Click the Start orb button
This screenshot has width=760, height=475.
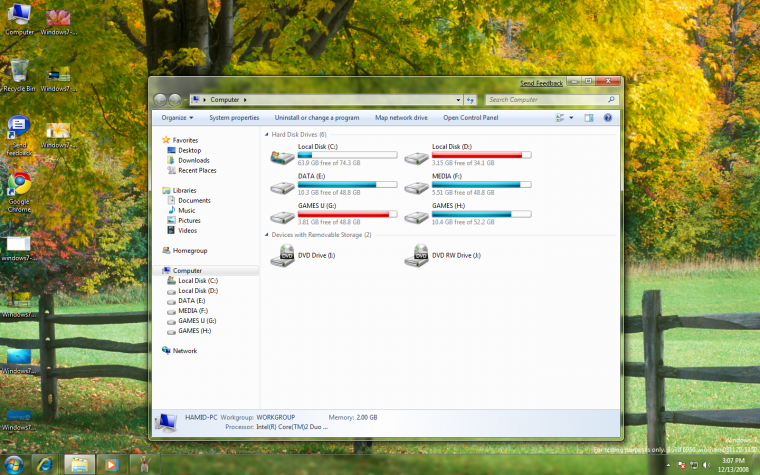coord(12,464)
